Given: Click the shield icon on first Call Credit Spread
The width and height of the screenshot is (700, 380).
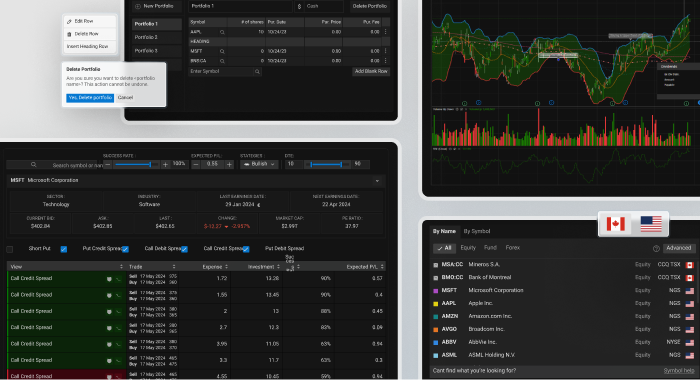Looking at the screenshot, I should 109,279.
